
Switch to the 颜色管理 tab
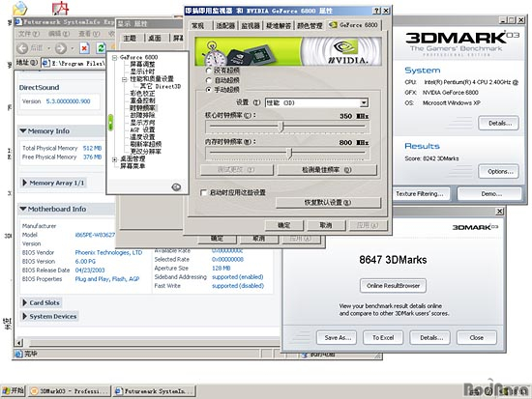click(x=310, y=26)
